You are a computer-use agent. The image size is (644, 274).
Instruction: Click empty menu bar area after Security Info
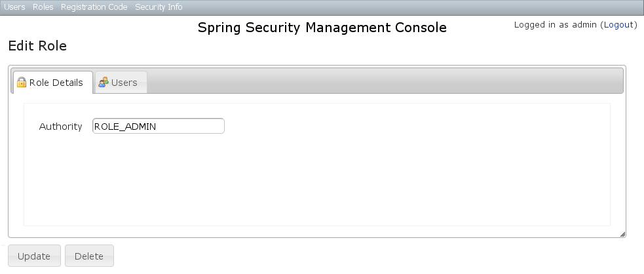tap(406, 7)
